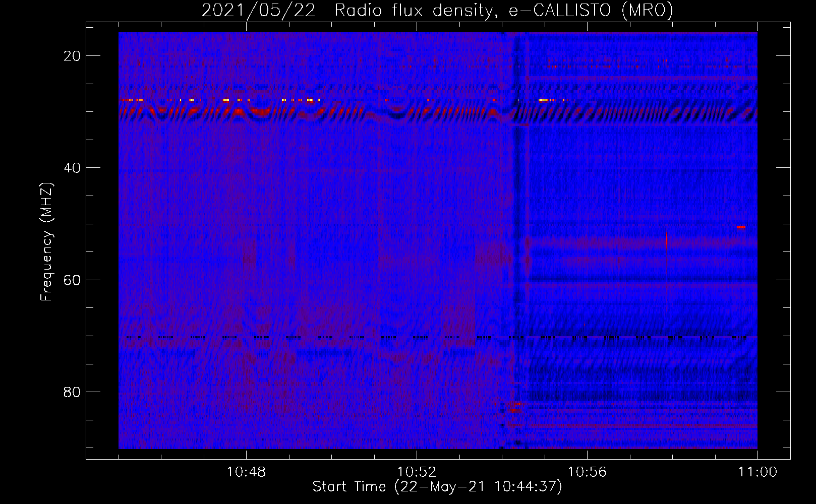The width and height of the screenshot is (816, 504).
Task: Click the 80 MHz frequency tick label
Action: coord(72,392)
